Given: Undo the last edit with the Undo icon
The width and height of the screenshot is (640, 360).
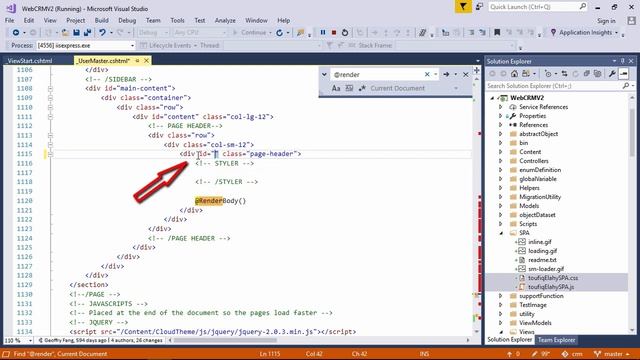Looking at the screenshot, I should click(x=102, y=33).
